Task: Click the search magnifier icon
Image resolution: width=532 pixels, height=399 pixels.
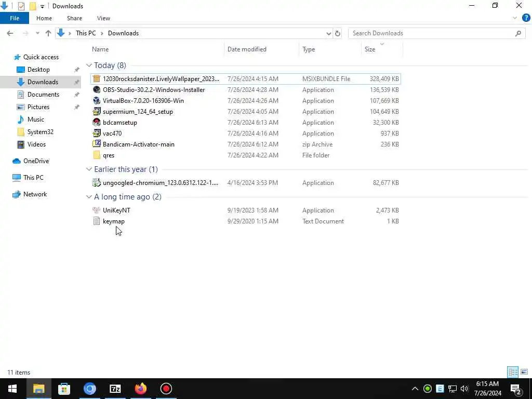Action: point(518,33)
